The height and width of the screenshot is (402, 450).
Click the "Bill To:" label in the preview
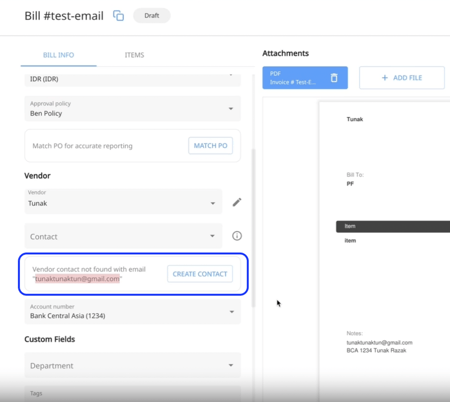pyautogui.click(x=355, y=174)
